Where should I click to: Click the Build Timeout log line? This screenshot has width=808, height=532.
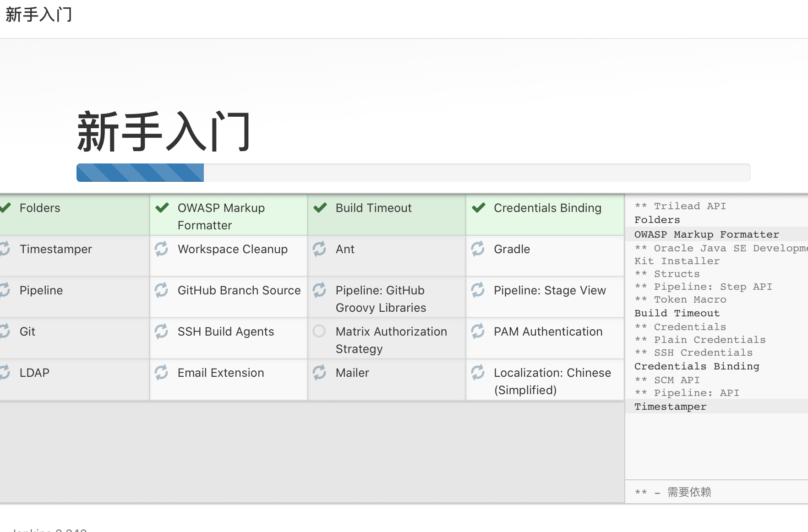677,313
